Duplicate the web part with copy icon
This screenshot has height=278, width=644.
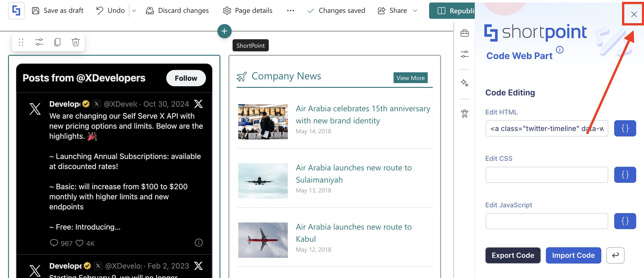click(57, 42)
